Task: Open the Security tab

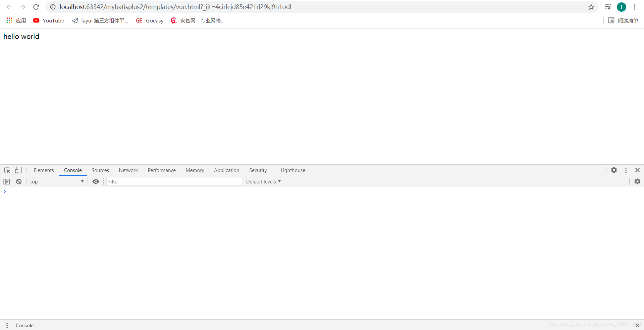Action: [258, 170]
